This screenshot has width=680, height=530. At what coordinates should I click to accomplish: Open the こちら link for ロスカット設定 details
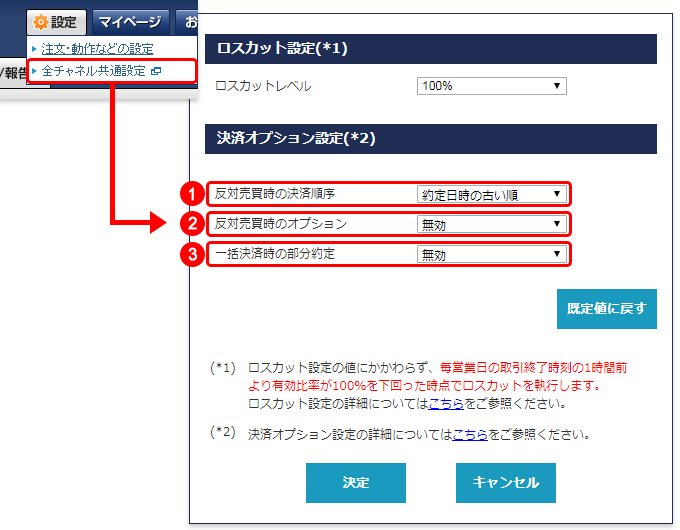point(445,404)
